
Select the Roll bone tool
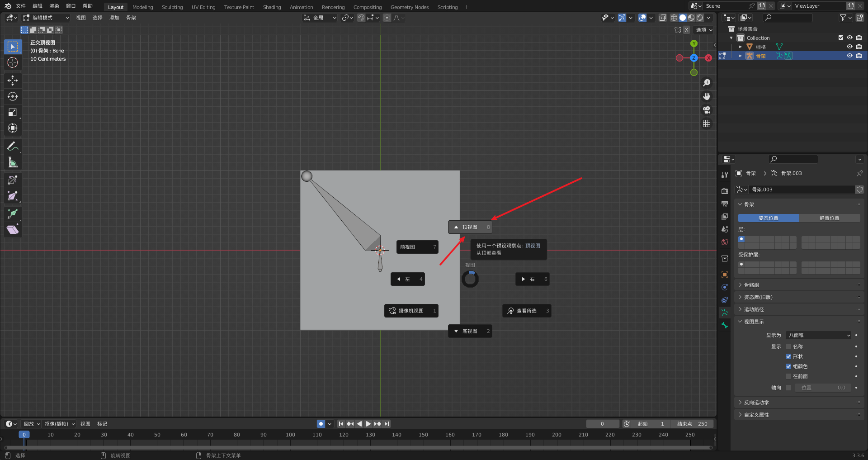(x=13, y=180)
